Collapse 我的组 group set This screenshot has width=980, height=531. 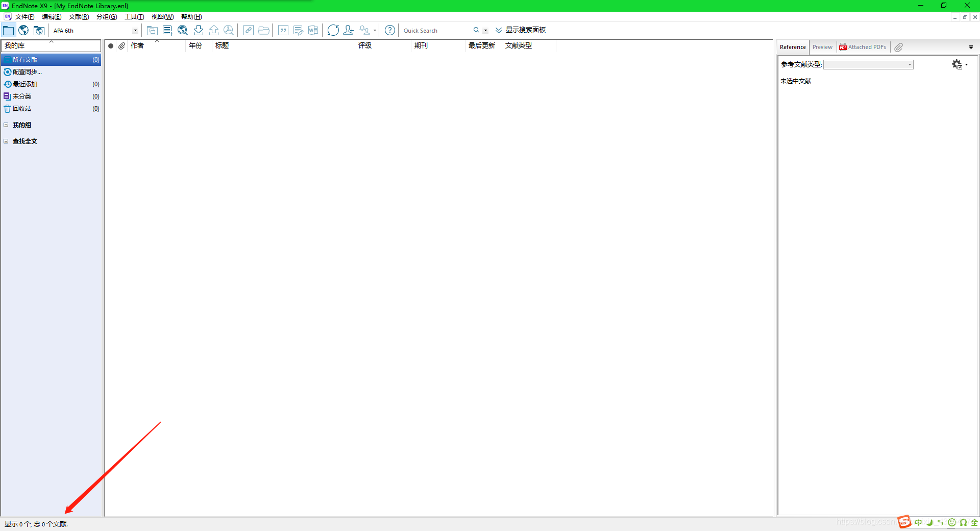point(6,125)
